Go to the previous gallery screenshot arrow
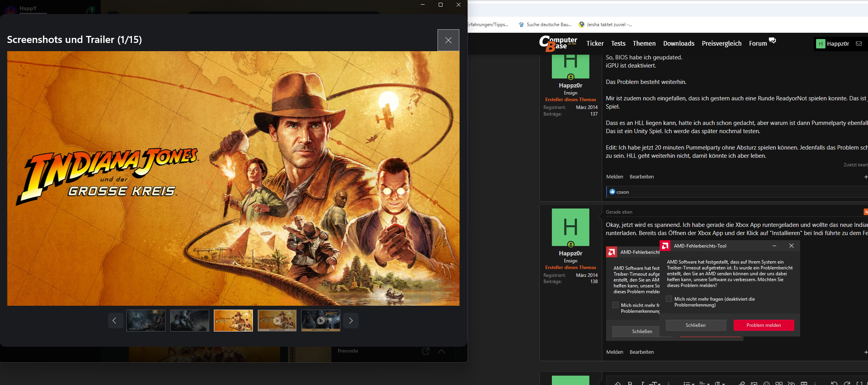868x385 pixels. pyautogui.click(x=116, y=321)
